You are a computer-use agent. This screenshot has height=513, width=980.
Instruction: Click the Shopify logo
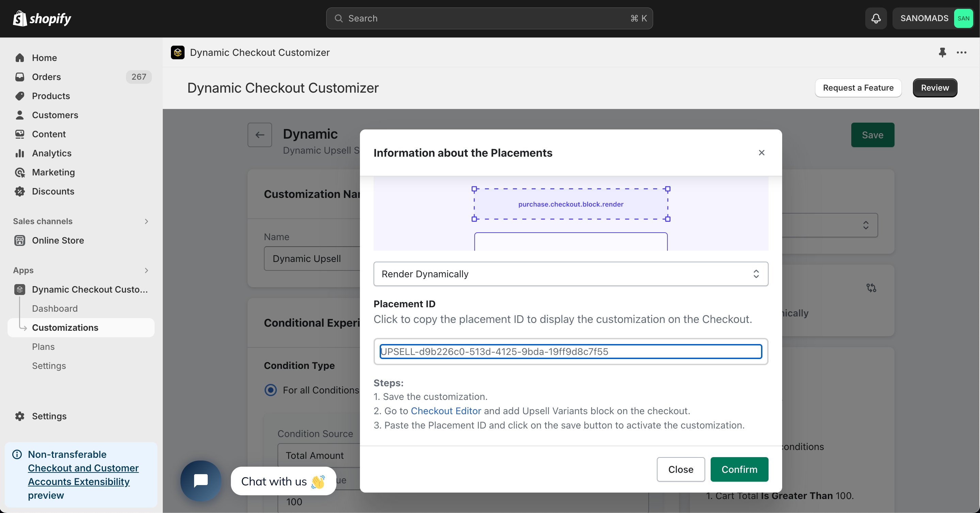coord(42,18)
